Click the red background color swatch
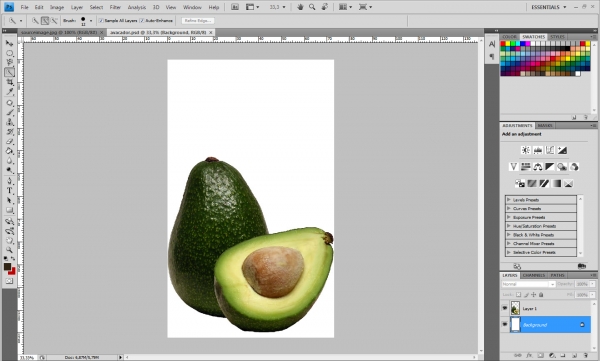This screenshot has width=600, height=361. [x=12, y=271]
